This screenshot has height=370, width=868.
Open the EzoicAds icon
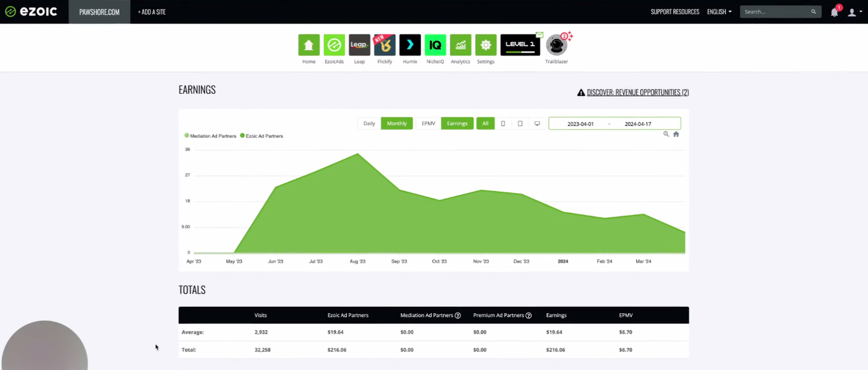coord(334,45)
